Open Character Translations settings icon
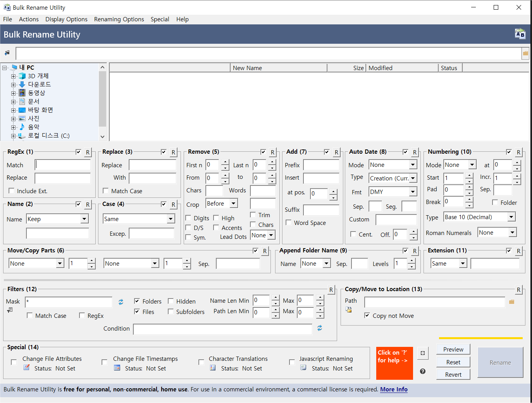Viewport: 532px width, 403px height. [213, 368]
